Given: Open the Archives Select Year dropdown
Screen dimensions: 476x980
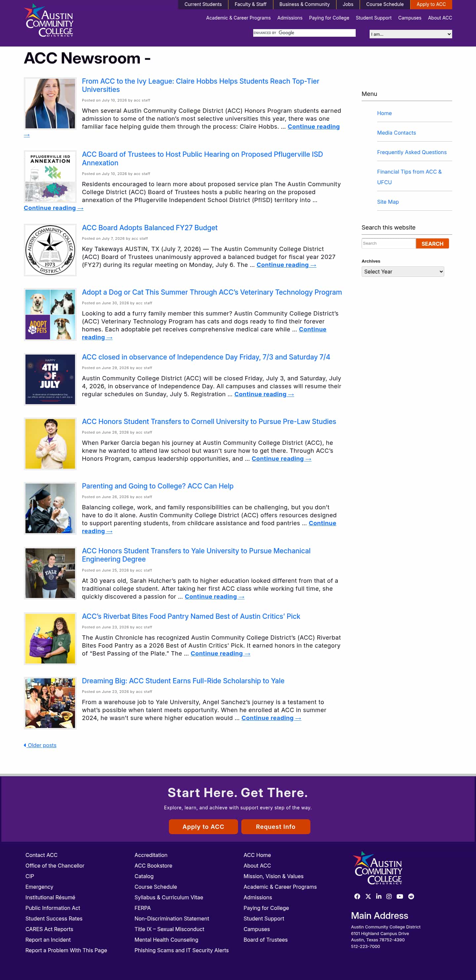Looking at the screenshot, I should pos(403,272).
